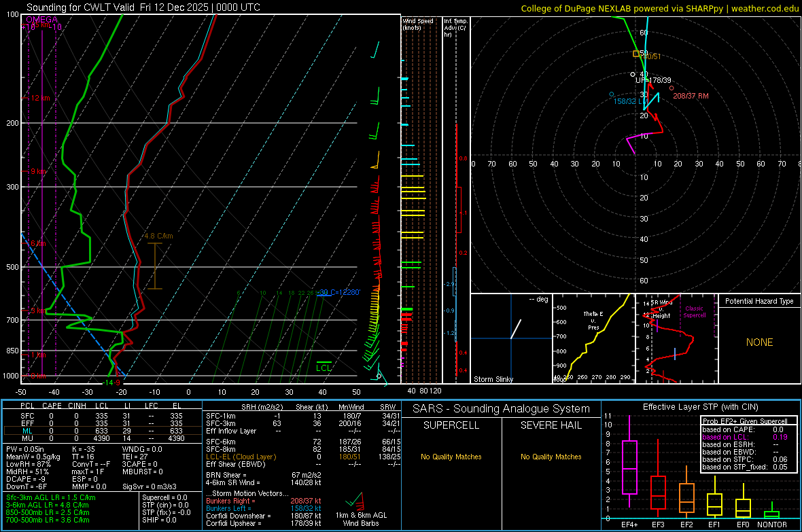Click the 'based on STPC:' row
802x532 pixels.
[x=745, y=459]
